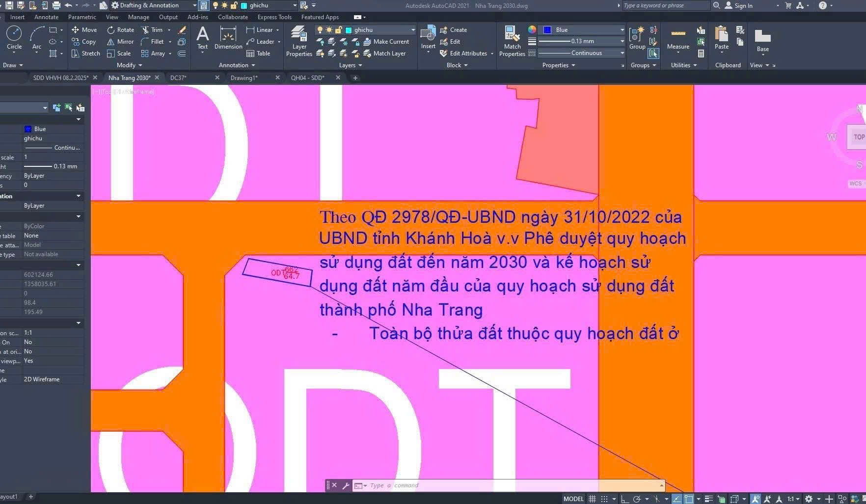866x504 pixels.
Task: Open the ghichu layer dropdown
Action: [x=413, y=30]
